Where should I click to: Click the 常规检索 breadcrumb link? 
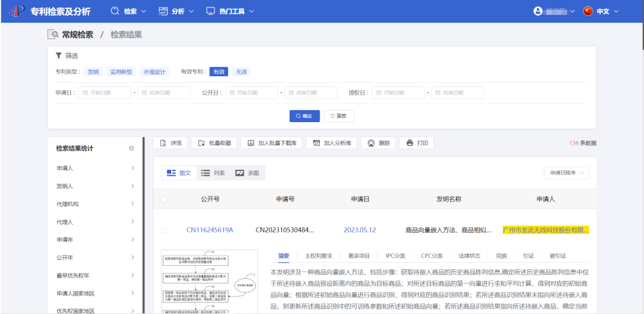point(78,35)
